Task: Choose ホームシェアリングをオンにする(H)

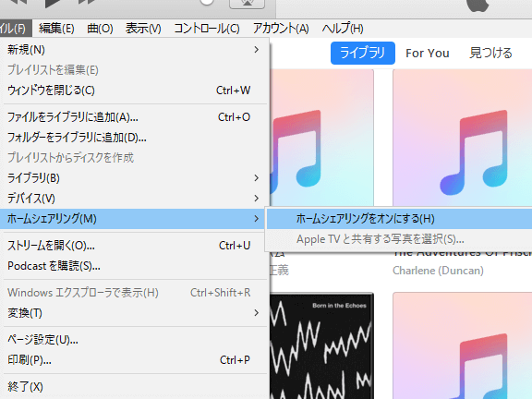Action: click(399, 219)
